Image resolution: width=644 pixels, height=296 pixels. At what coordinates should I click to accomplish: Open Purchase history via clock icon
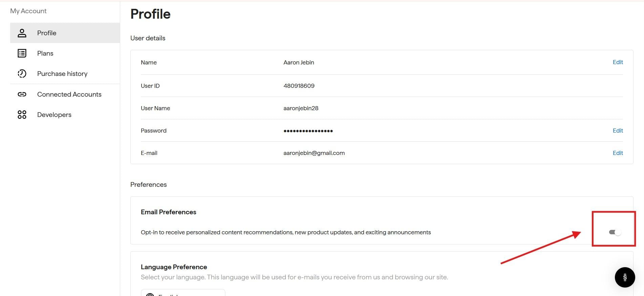tap(22, 74)
